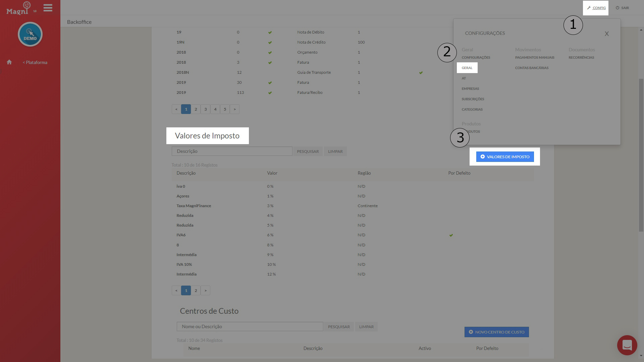This screenshot has height=362, width=644.
Task: Click the Descrição search field
Action: click(232, 152)
